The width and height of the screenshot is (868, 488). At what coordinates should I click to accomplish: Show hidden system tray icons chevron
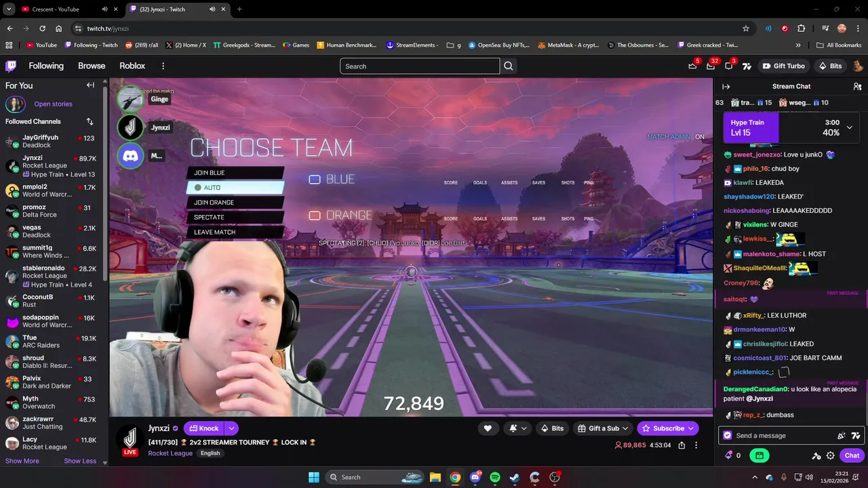tap(755, 477)
